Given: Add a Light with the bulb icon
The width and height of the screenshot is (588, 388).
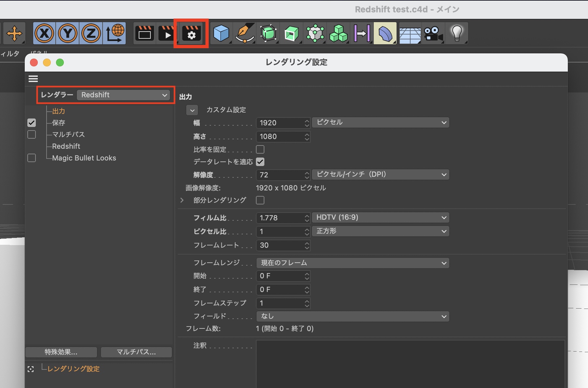Looking at the screenshot, I should pos(456,34).
